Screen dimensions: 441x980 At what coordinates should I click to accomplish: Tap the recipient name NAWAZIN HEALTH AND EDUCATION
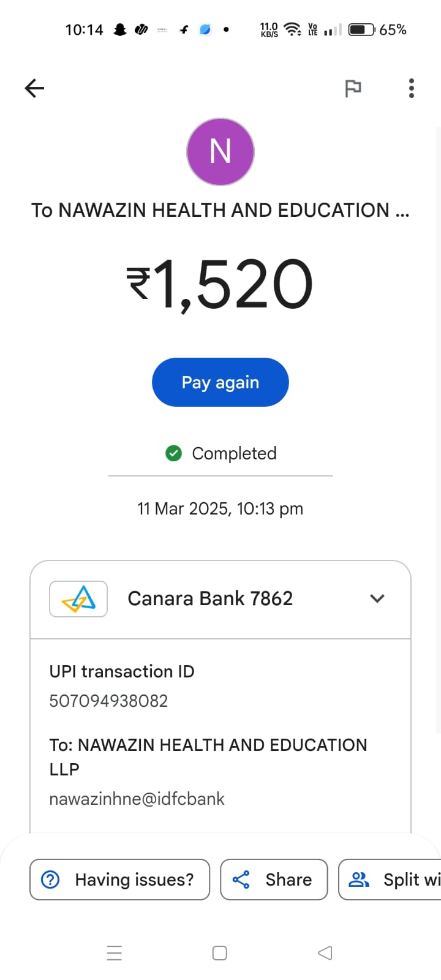[221, 210]
